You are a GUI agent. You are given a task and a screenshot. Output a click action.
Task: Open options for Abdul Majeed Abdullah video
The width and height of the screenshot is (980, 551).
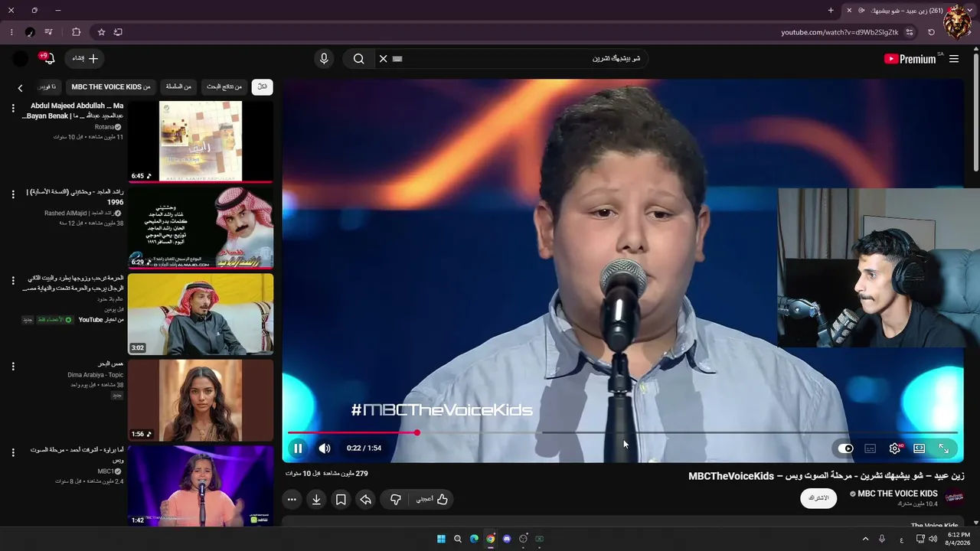coord(13,108)
